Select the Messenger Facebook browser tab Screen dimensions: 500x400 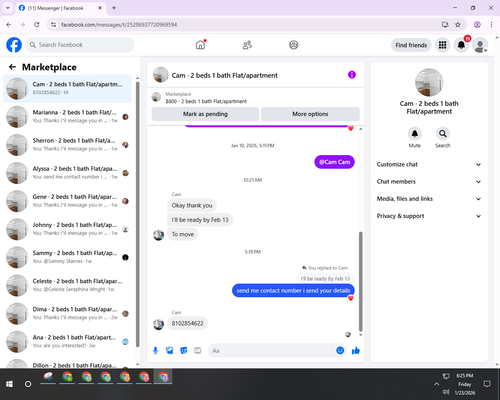coord(60,8)
